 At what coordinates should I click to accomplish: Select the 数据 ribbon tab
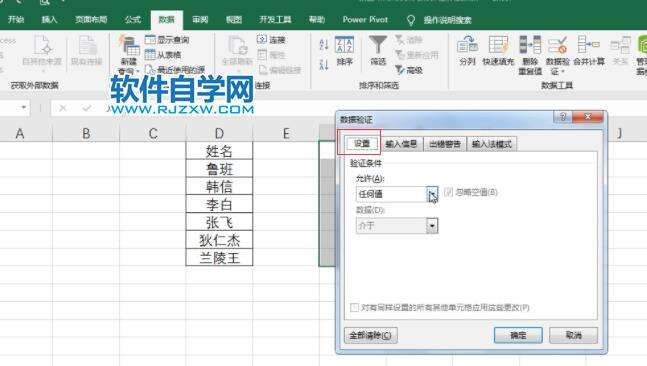click(167, 19)
